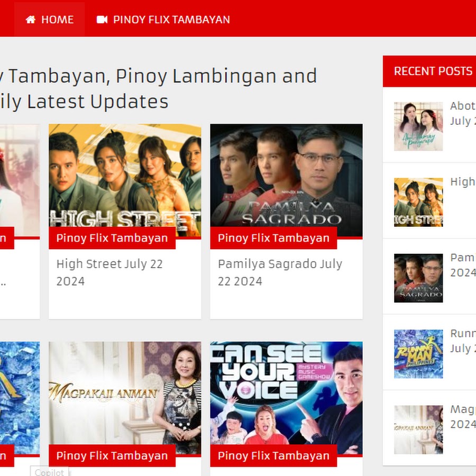
Task: Select Pinoy Flix Tambayan tag on Pamilya Sagrado card
Action: click(x=273, y=238)
